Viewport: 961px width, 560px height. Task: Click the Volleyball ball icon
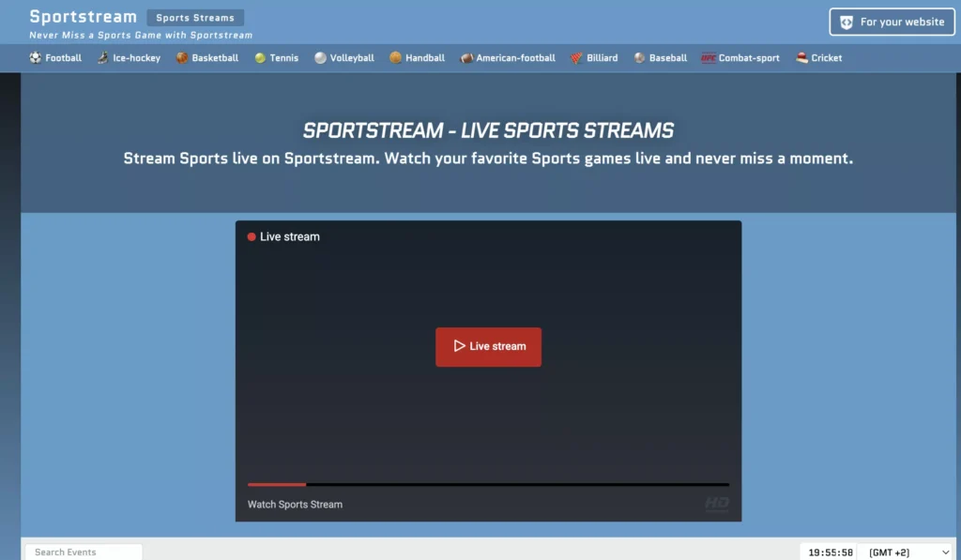tap(320, 58)
